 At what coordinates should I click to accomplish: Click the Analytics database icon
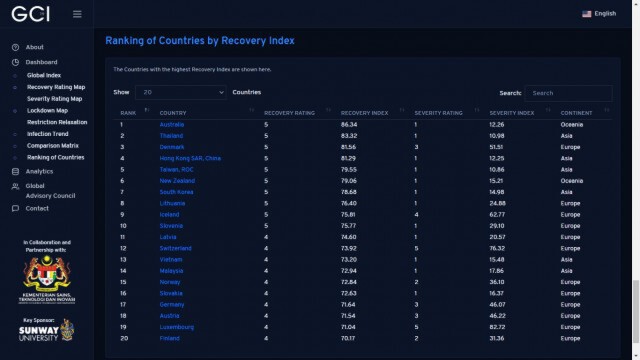[16, 171]
